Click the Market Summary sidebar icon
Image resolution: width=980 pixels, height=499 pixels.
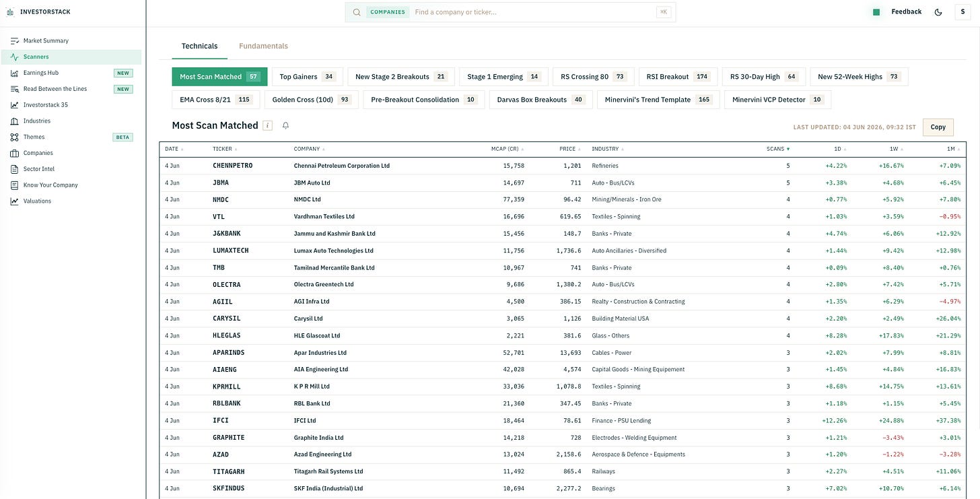click(x=15, y=41)
